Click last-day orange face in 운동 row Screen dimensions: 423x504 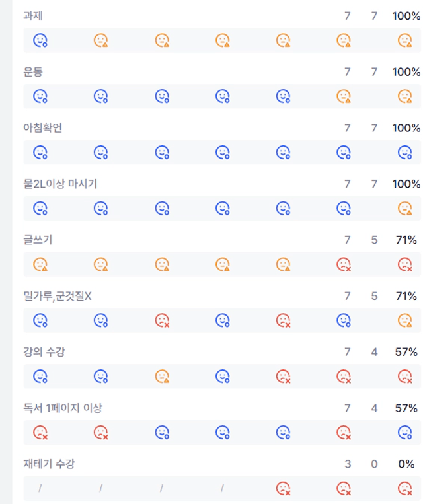(405, 96)
